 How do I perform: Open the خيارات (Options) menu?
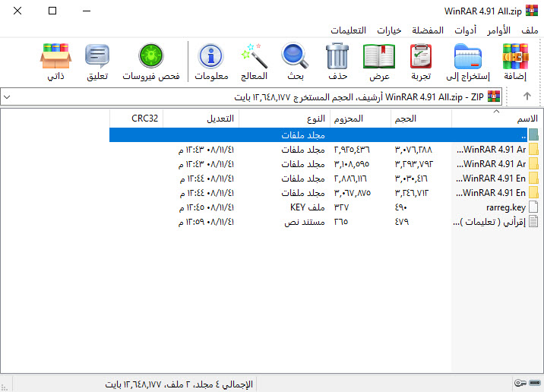[389, 30]
